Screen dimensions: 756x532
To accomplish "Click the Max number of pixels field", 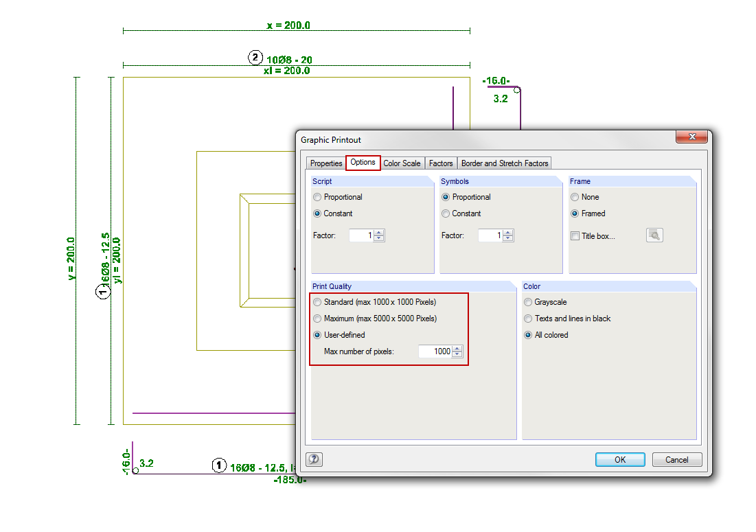I will (x=436, y=351).
